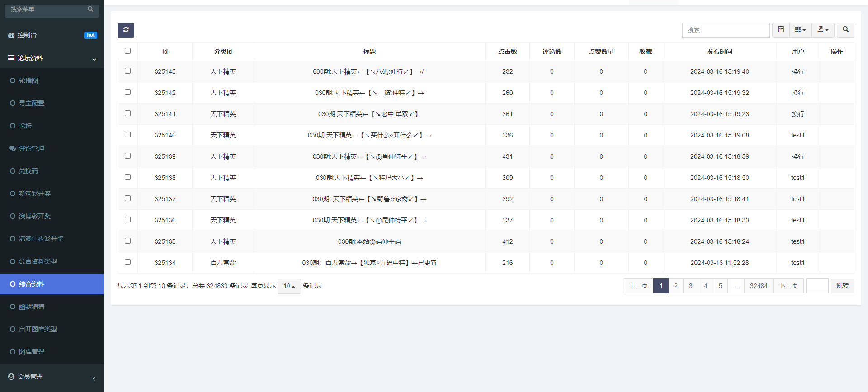The image size is (868, 392).
Task: Check the row with Id 325138
Action: (127, 177)
